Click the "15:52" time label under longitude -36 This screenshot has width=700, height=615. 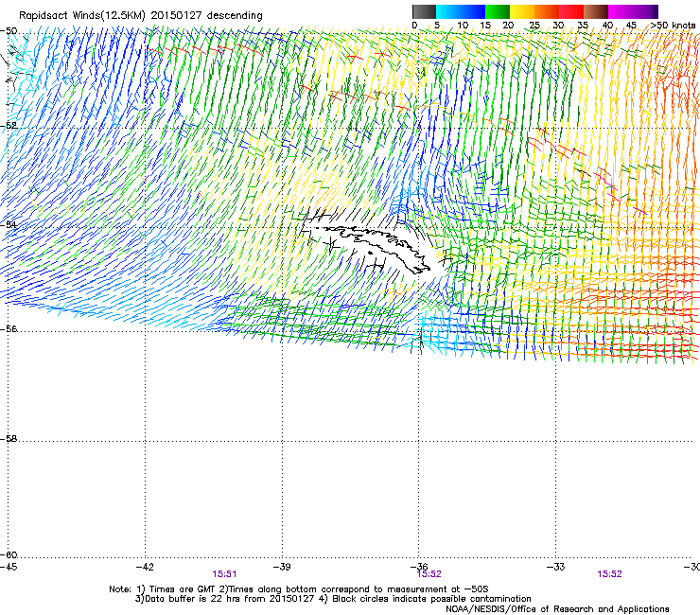pos(429,574)
